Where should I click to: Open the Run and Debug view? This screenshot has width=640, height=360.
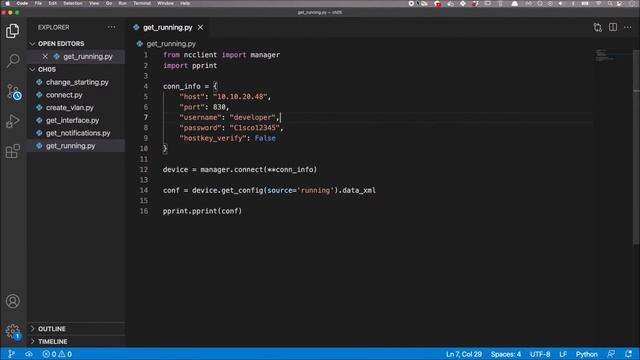coord(13,121)
